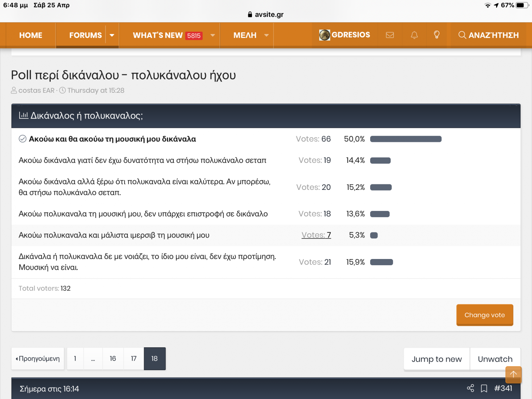
Task: Go to page 1
Action: click(75, 358)
